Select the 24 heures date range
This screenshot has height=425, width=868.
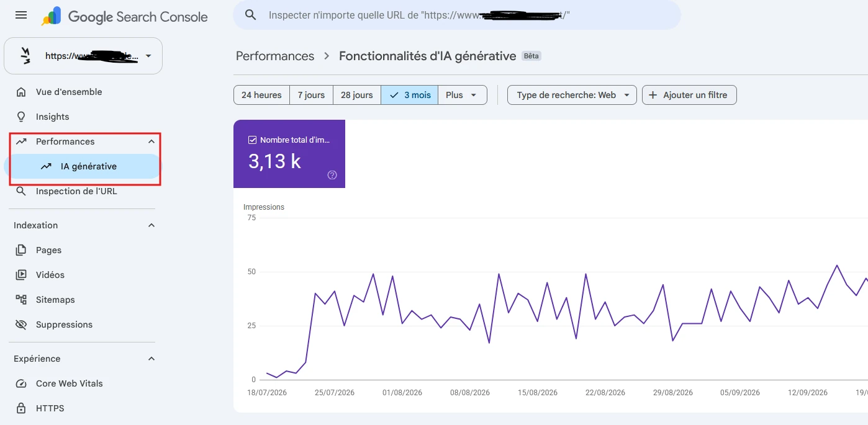pos(261,95)
